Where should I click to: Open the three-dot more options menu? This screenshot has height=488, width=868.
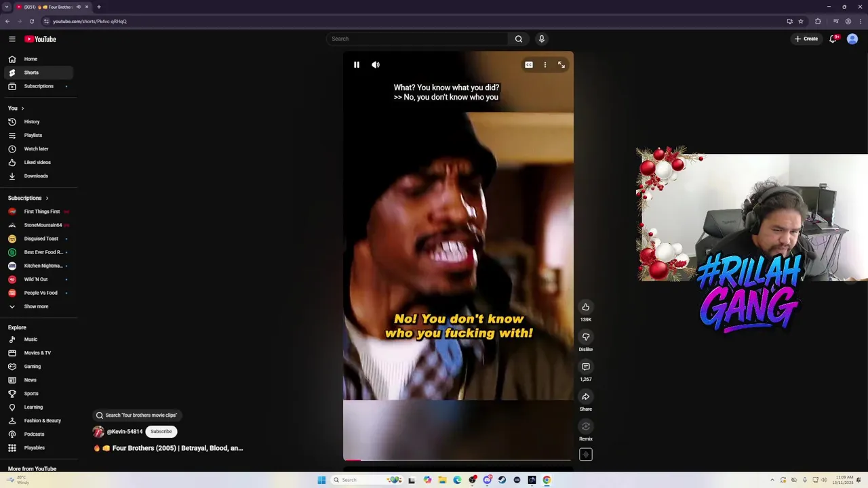(545, 65)
